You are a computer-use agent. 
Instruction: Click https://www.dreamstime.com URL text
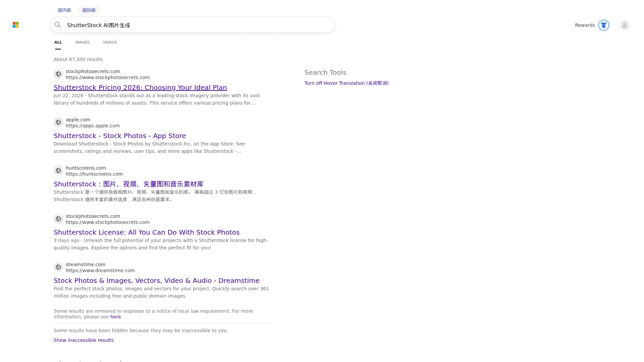click(x=100, y=270)
